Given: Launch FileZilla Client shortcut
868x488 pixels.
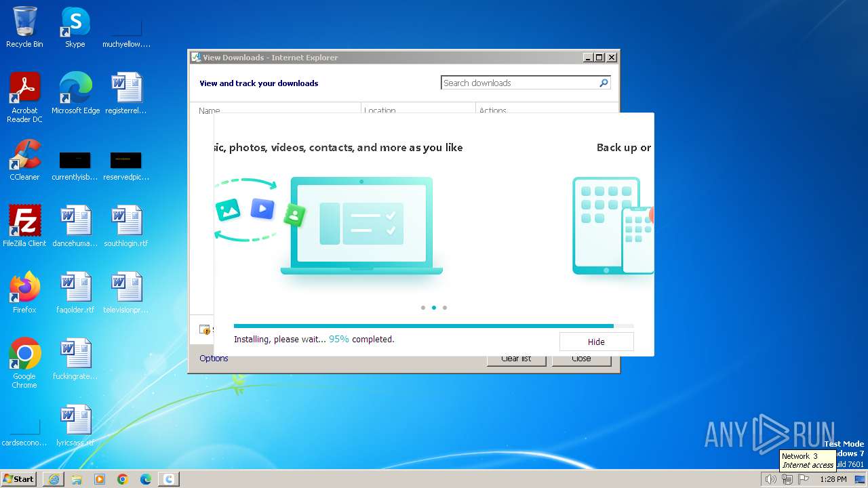Looking at the screenshot, I should point(24,226).
